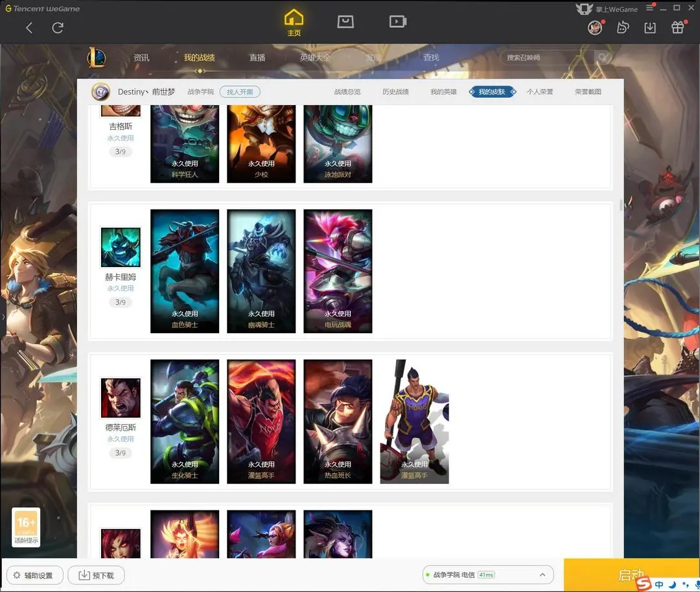Switch to the 查找 tab
The image size is (700, 592).
tap(431, 58)
